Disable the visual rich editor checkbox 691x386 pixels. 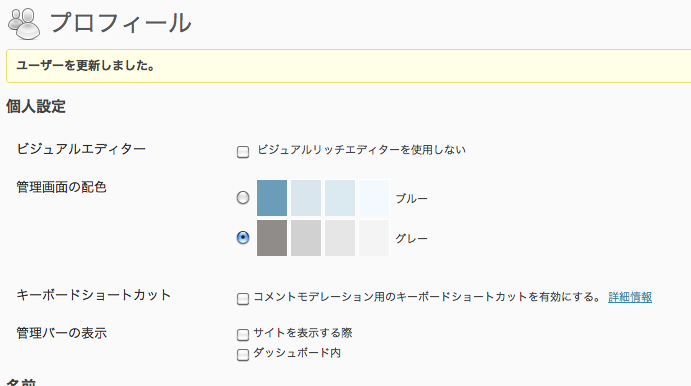coord(243,152)
